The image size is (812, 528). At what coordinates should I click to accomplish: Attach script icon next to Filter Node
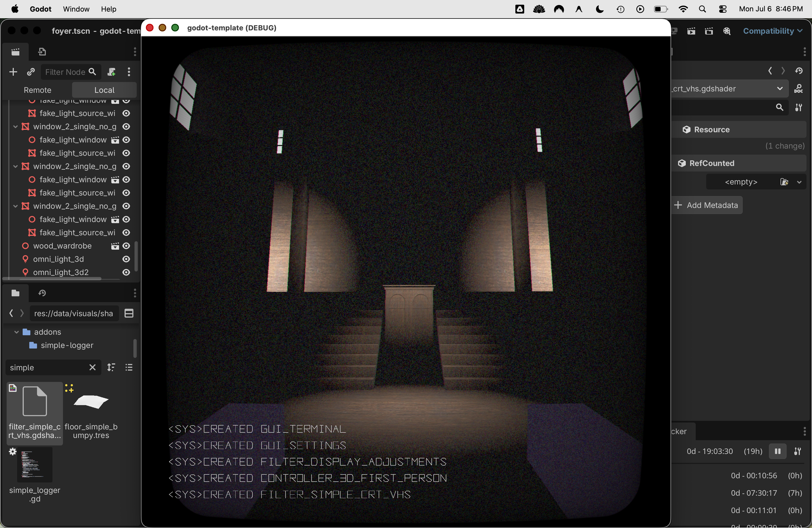[x=111, y=72]
